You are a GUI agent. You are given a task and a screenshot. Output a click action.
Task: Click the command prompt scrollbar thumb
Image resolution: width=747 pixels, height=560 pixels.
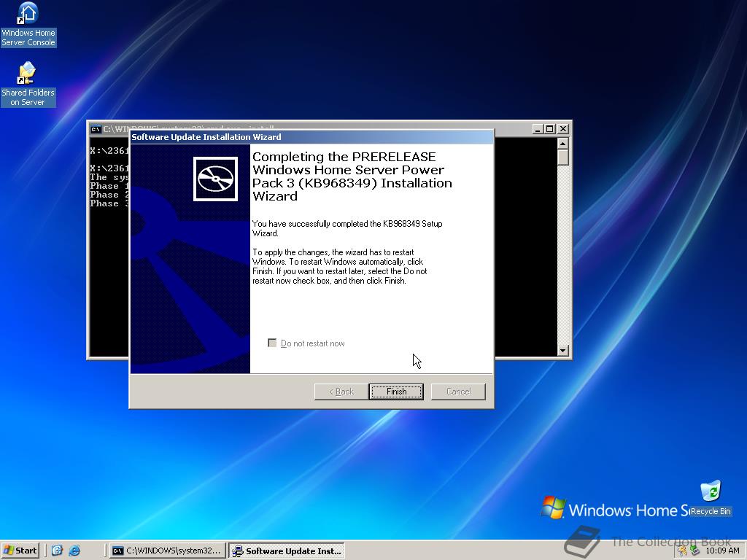[x=562, y=157]
